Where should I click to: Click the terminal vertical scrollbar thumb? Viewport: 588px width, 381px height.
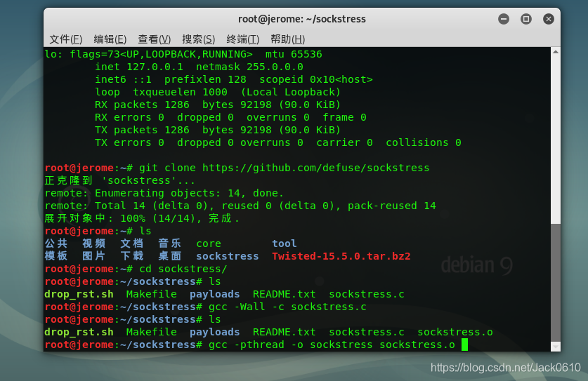(556, 283)
